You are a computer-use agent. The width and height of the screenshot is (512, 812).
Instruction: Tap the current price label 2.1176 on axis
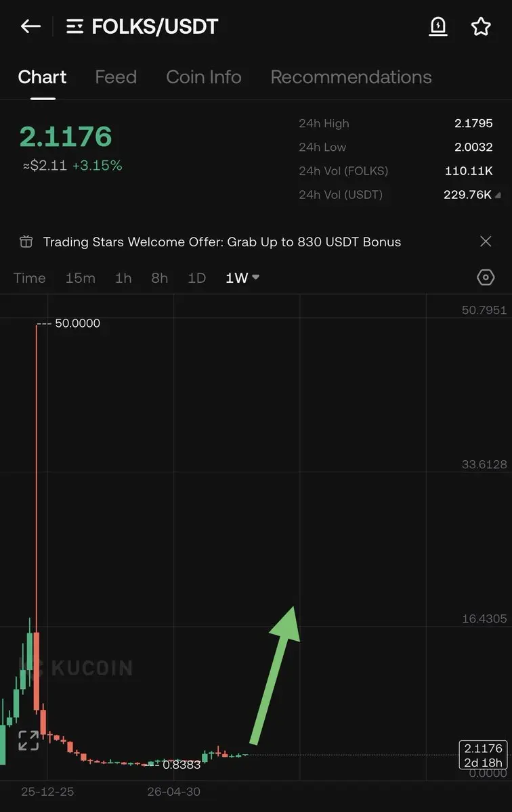point(483,748)
